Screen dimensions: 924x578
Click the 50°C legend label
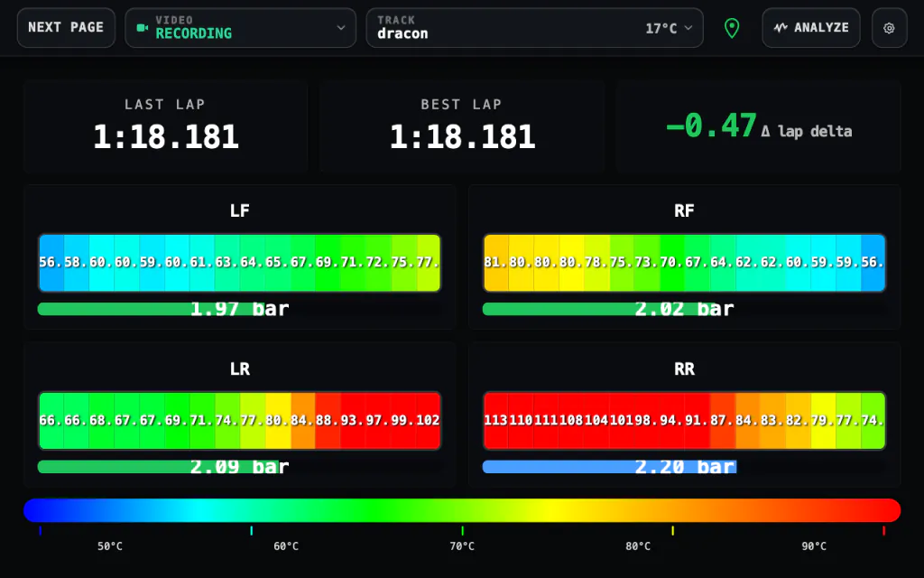click(110, 546)
